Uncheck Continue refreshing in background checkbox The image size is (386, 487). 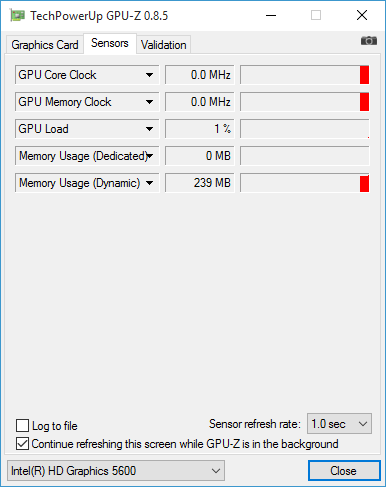(x=22, y=444)
